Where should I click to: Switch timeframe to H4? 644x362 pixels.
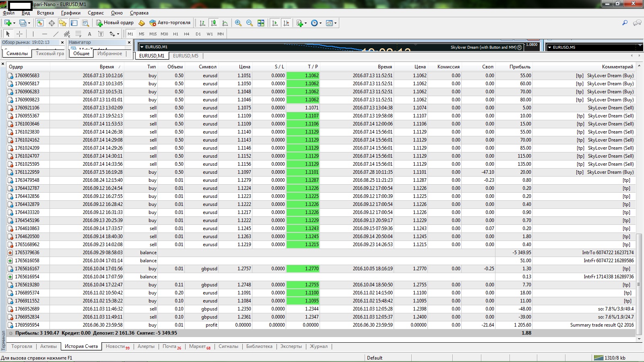click(186, 34)
